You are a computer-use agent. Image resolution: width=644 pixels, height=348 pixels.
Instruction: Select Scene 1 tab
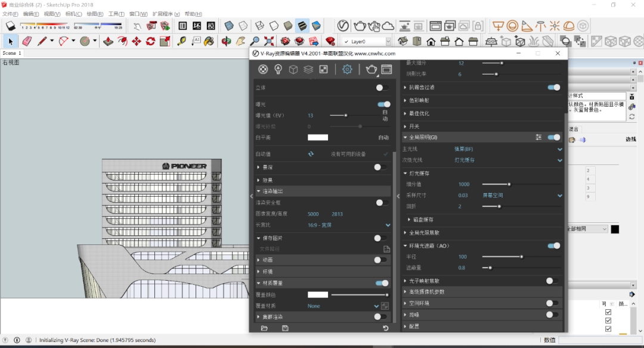point(11,53)
